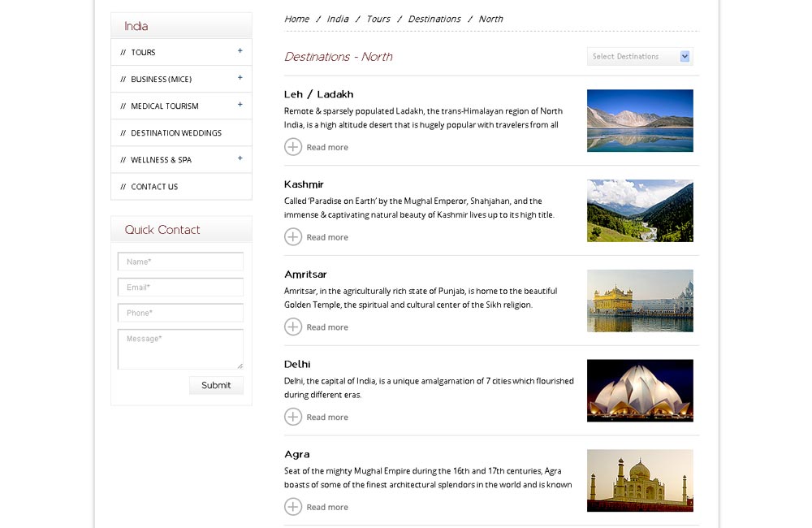Image resolution: width=812 pixels, height=528 pixels.
Task: Click into the Email input field
Action: 180,288
